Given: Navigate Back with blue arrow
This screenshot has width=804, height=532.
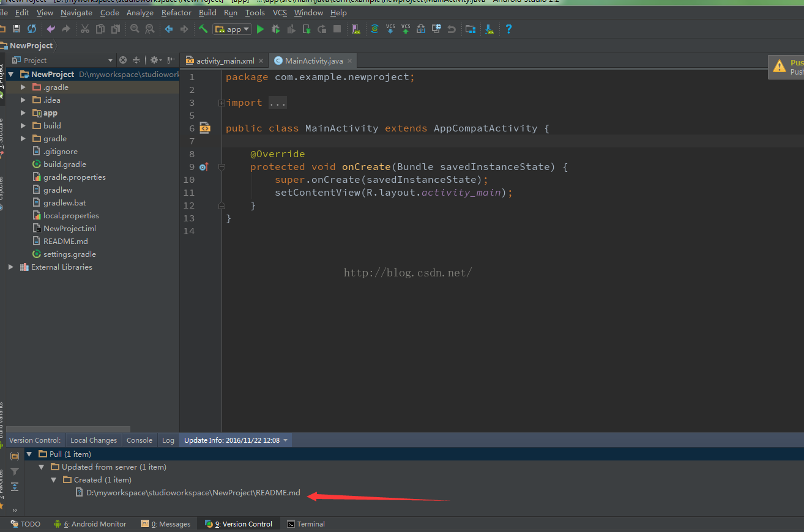Looking at the screenshot, I should pos(169,29).
